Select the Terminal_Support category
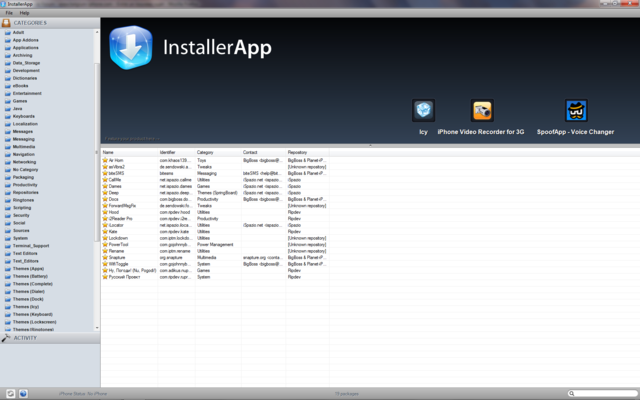Viewport: 640px width, 400px height. (31, 246)
